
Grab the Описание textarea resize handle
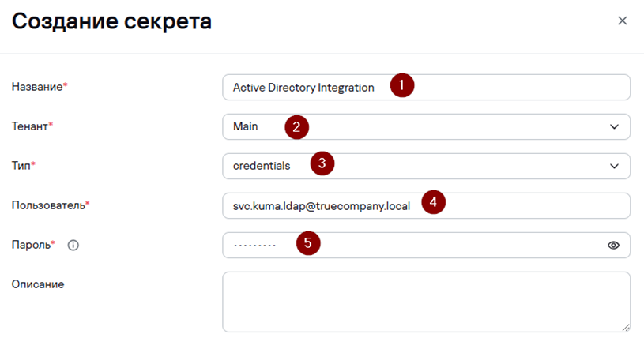(626, 328)
